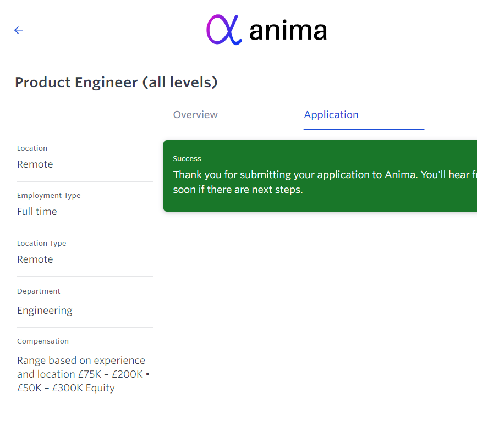Click the Remote value under Location Type
477x448 pixels.
tap(35, 259)
